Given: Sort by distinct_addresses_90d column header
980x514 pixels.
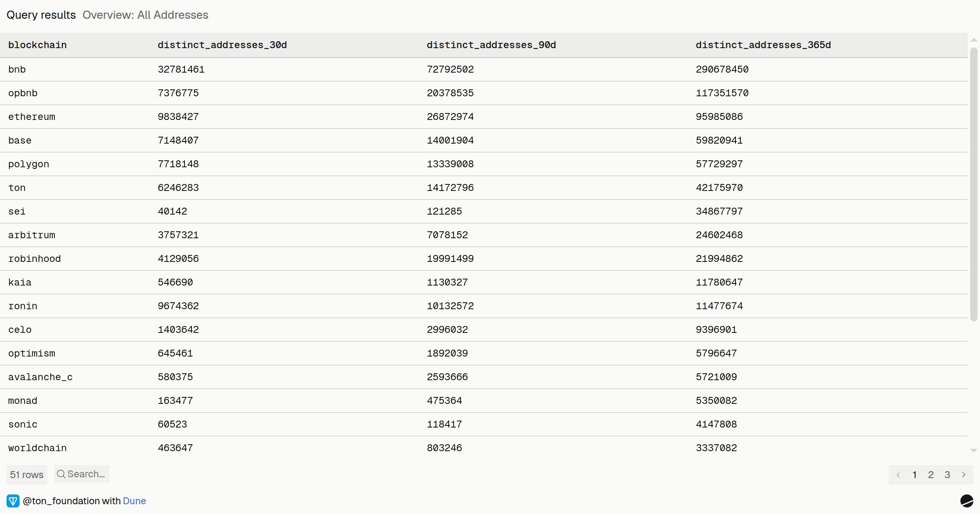Looking at the screenshot, I should pyautogui.click(x=491, y=45).
